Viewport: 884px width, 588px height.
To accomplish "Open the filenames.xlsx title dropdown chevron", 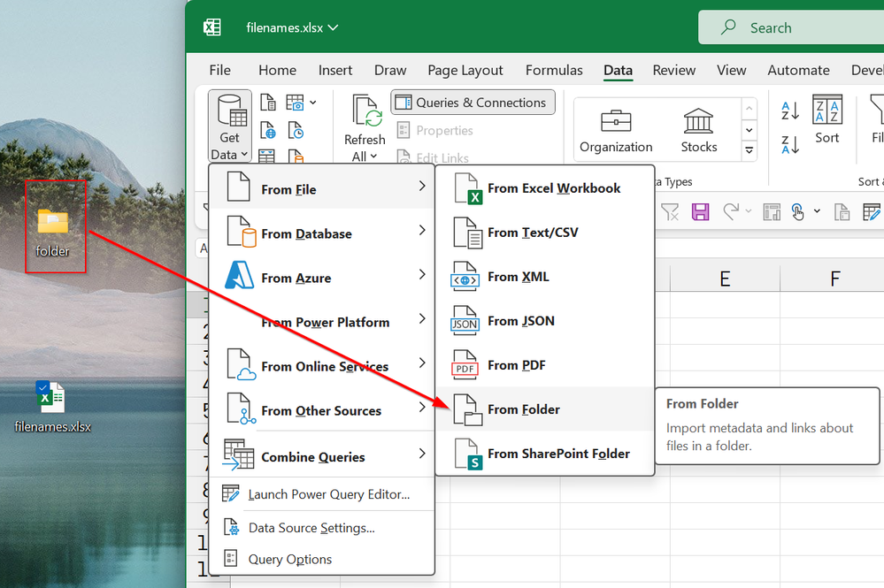I will click(334, 27).
